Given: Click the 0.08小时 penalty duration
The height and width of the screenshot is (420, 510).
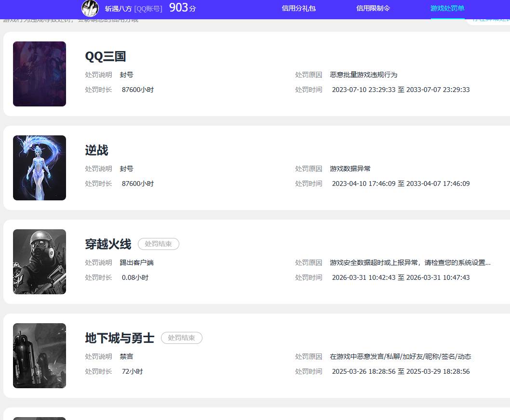Looking at the screenshot, I should [135, 277].
